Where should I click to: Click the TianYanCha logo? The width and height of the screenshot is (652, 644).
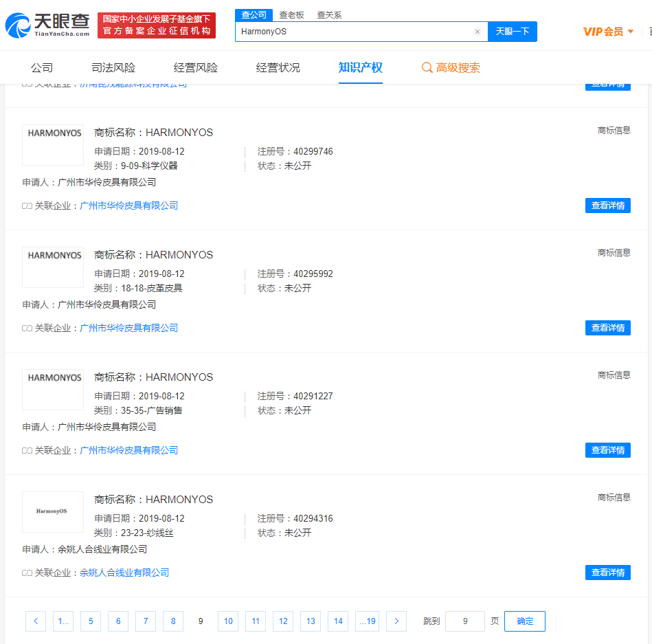(47, 25)
